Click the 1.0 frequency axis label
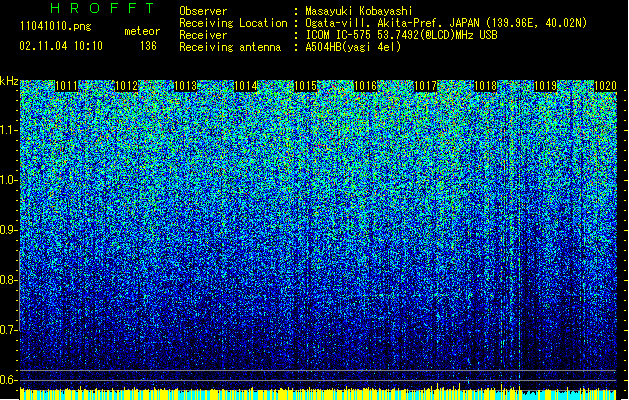Viewport: 629px width, 400px height. (x=9, y=180)
